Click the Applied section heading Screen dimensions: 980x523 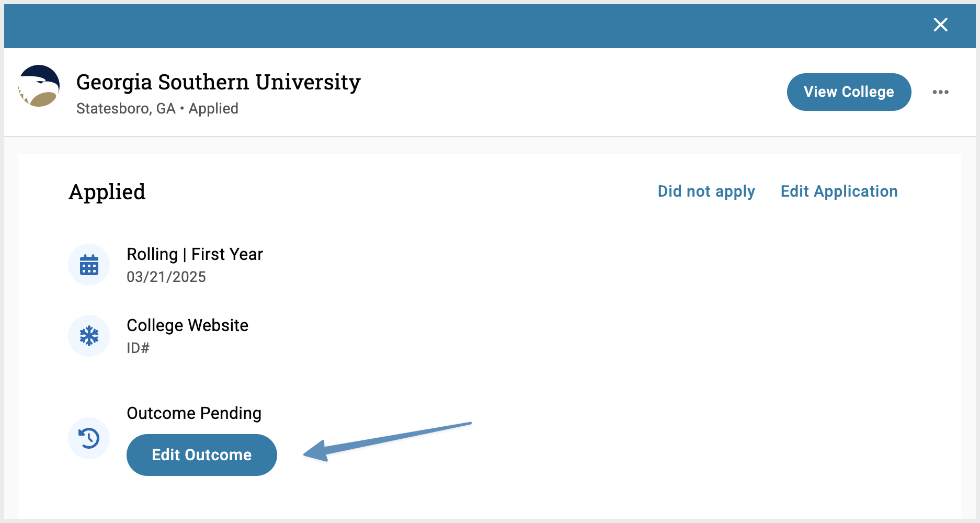[107, 192]
